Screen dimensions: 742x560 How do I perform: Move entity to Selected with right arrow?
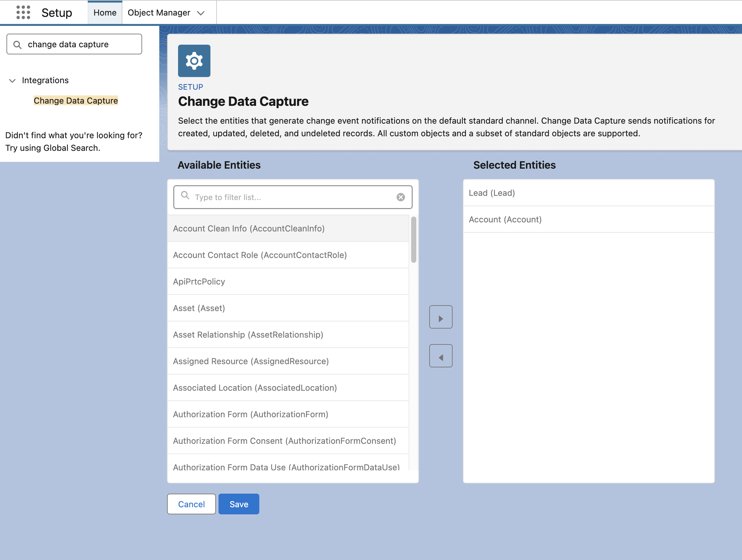[440, 317]
